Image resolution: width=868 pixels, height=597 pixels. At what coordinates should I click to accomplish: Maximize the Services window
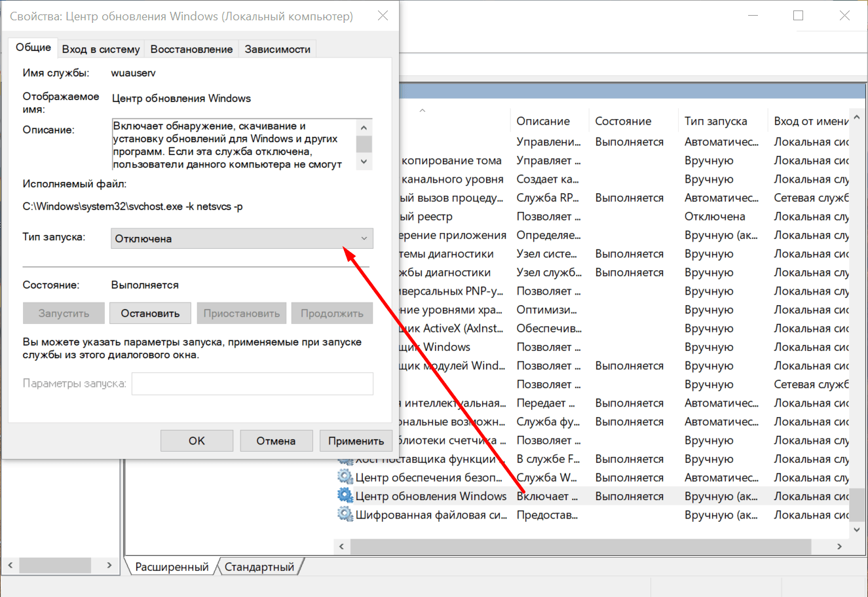tap(798, 16)
